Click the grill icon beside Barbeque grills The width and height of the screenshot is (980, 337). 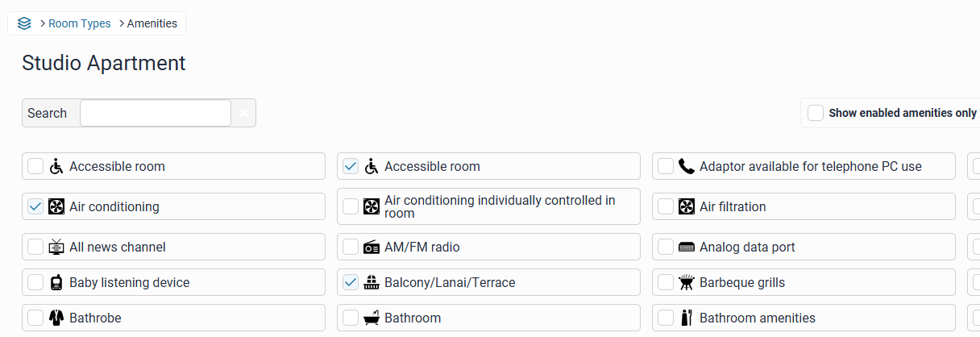tap(687, 283)
